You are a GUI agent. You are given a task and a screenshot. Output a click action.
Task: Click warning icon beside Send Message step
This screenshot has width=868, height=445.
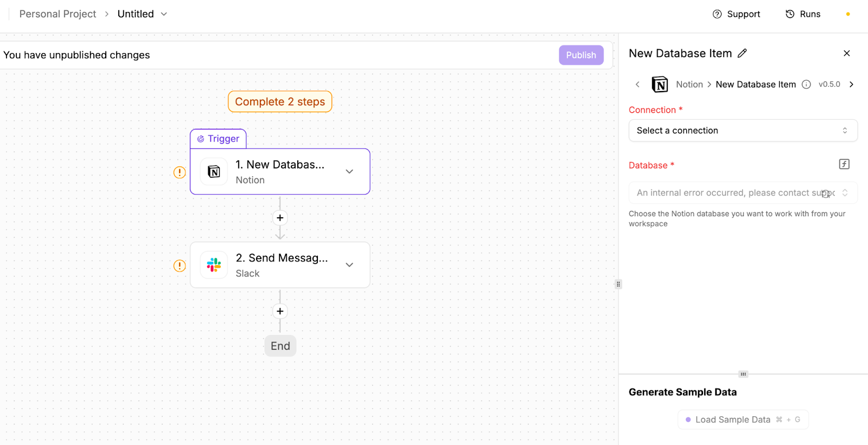[180, 266]
